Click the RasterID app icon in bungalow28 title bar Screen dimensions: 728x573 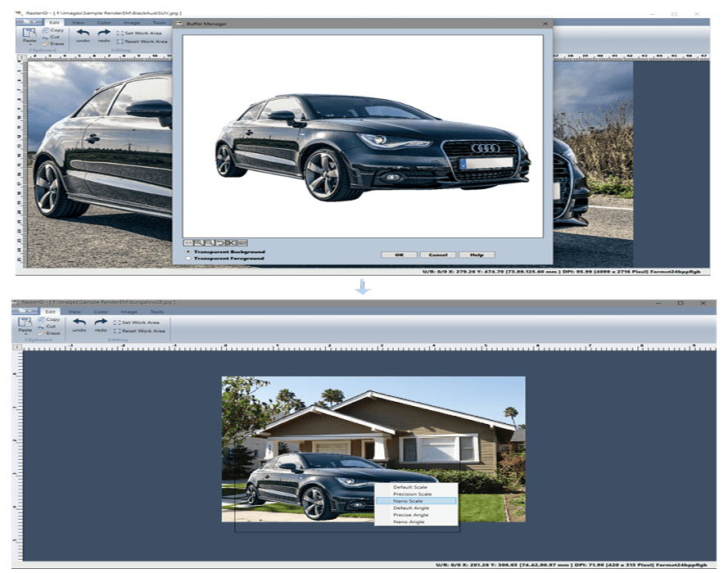click(x=16, y=302)
